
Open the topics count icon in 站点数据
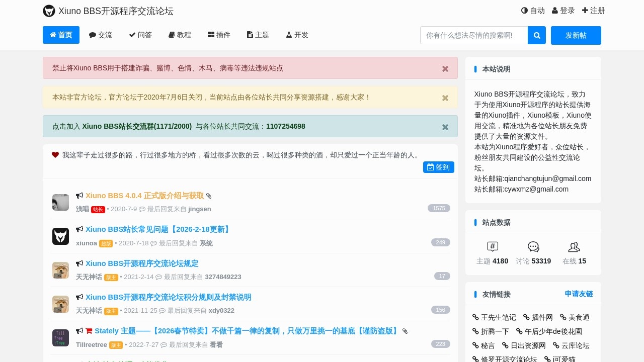(x=493, y=246)
